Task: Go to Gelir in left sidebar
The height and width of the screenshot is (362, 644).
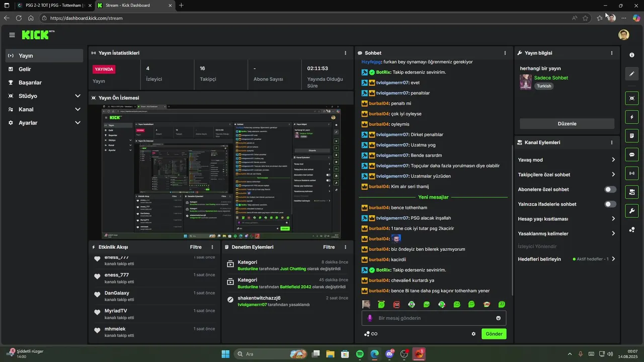Action: pos(44,69)
